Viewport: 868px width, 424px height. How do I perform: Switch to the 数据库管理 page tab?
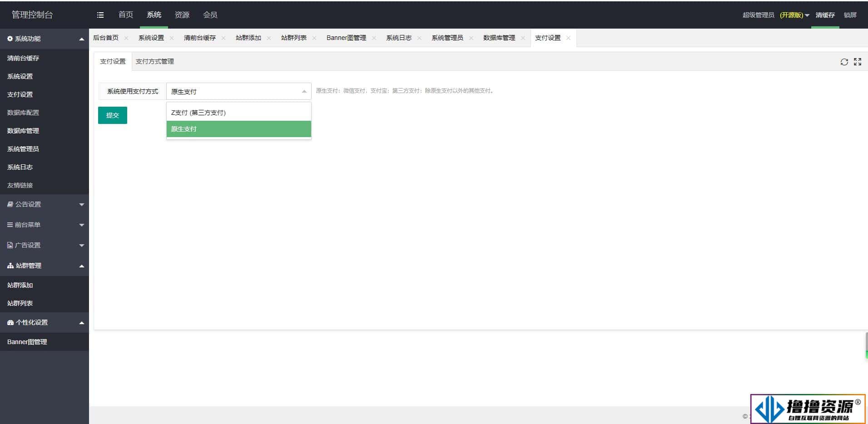499,38
